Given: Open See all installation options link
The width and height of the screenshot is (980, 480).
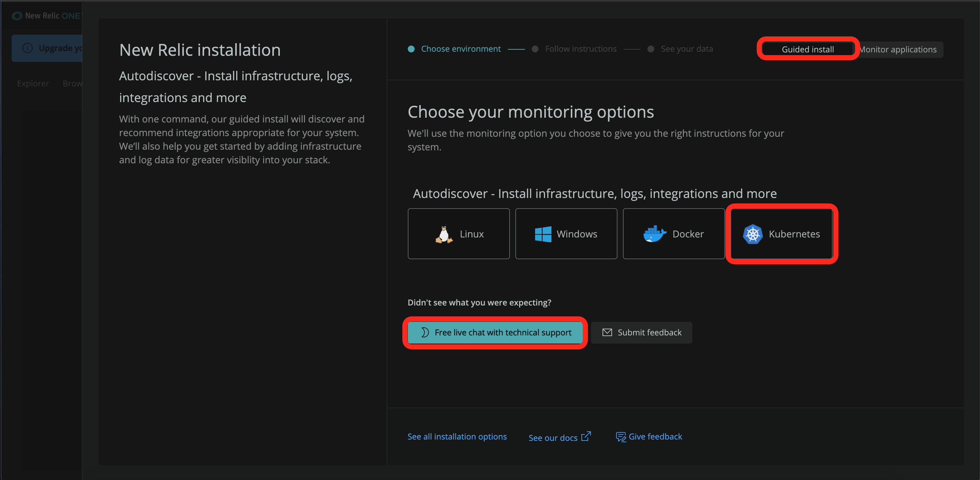Looking at the screenshot, I should click(457, 437).
